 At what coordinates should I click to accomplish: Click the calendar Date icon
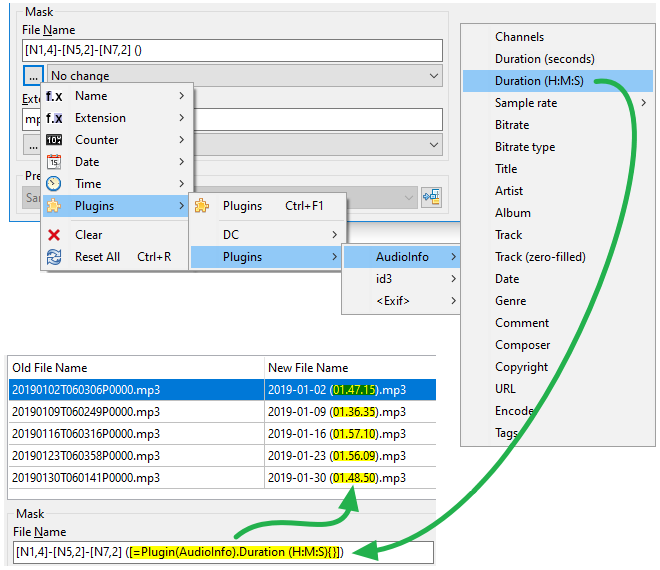point(54,162)
